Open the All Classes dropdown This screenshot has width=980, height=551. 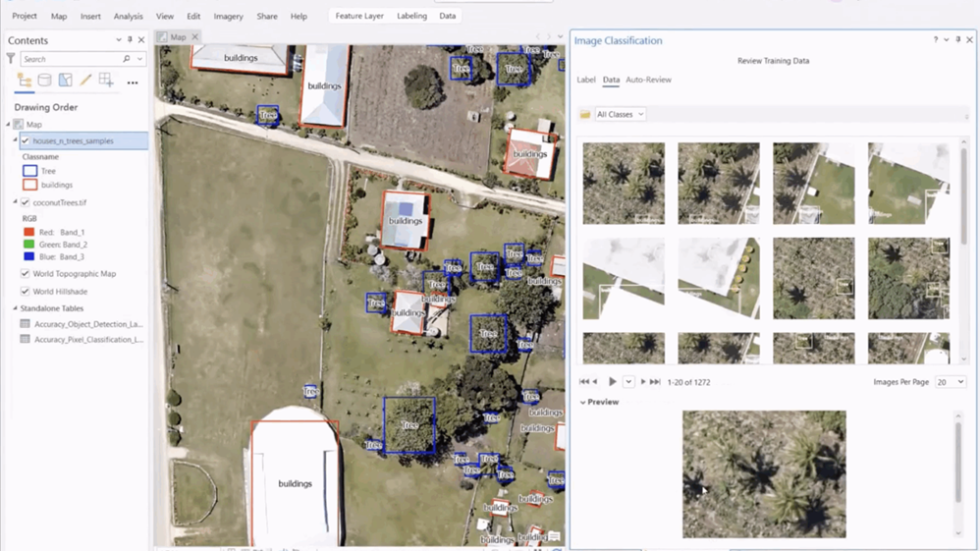(x=620, y=115)
